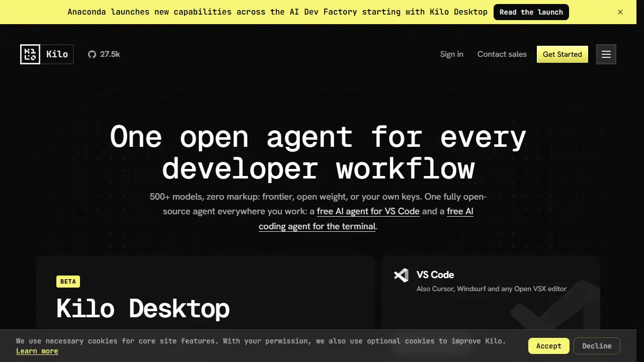
Task: Open Learn more about cookies
Action: pyautogui.click(x=37, y=351)
